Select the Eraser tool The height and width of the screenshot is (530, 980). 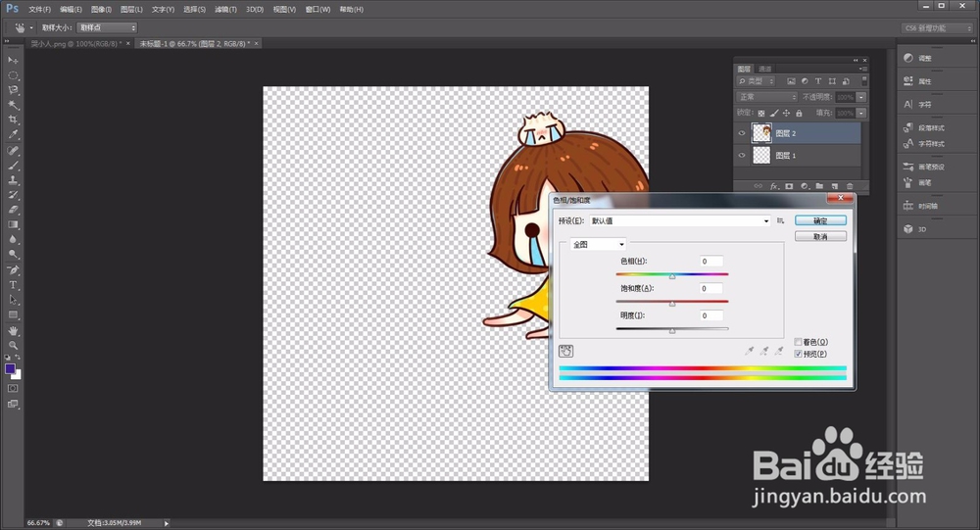click(x=13, y=210)
